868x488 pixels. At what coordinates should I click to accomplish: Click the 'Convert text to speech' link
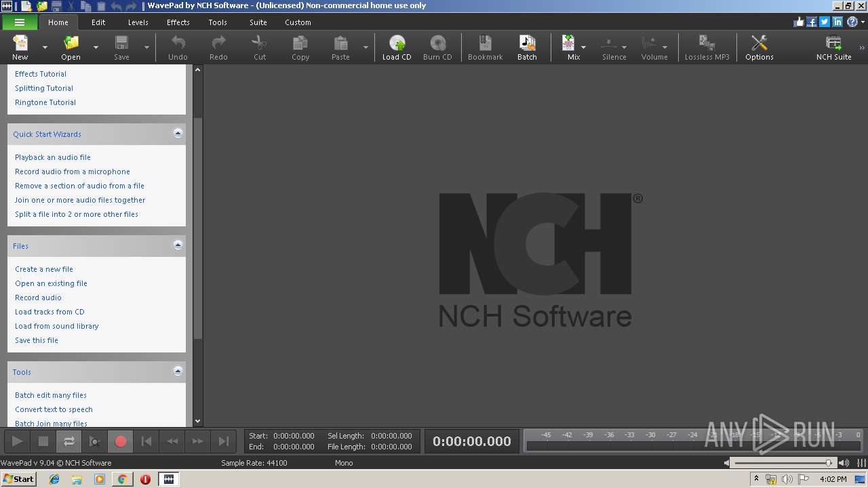coord(54,409)
